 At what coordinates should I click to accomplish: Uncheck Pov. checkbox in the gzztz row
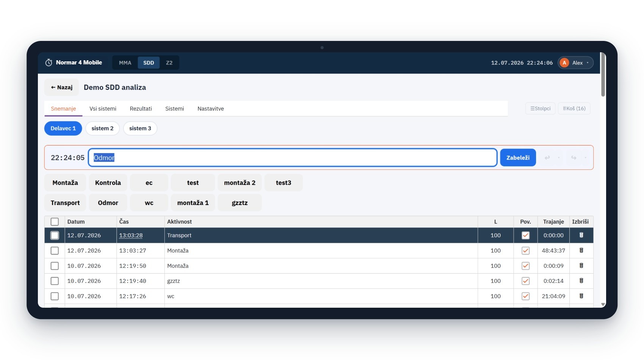[x=525, y=281]
